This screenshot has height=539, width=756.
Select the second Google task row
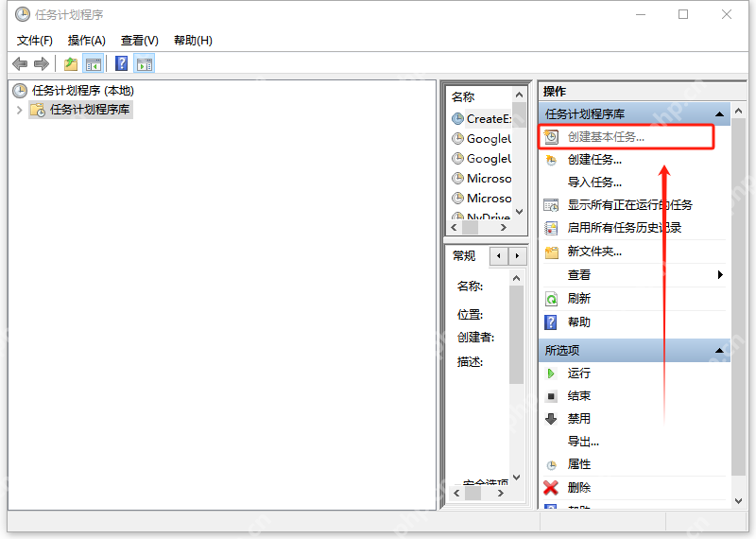481,159
